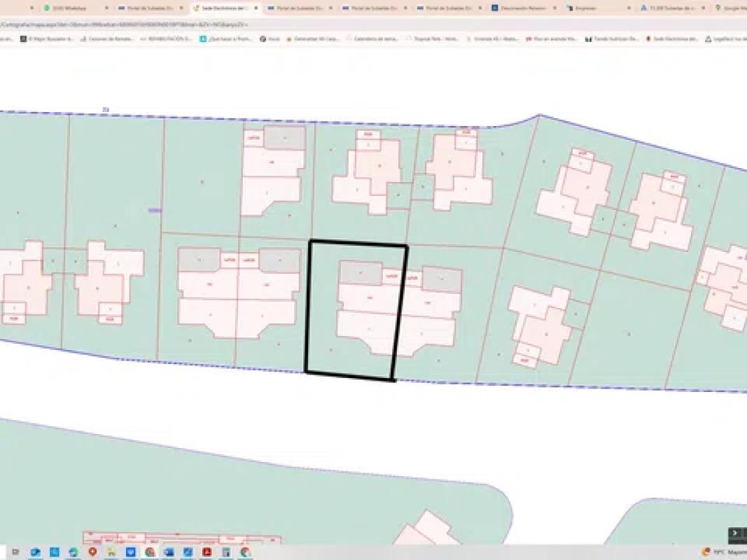The image size is (747, 560).
Task: Open the Tropical Pets bookmark
Action: [438, 39]
